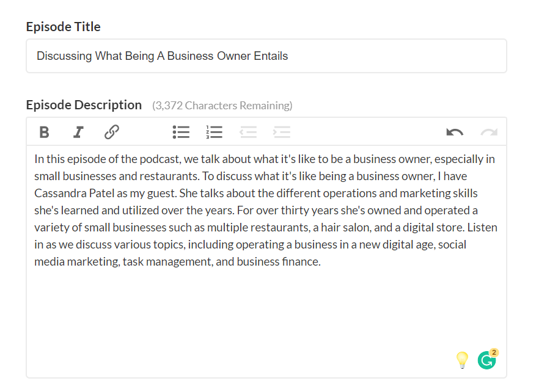The width and height of the screenshot is (536, 392).
Task: Open the green Grammarly icon
Action: 486,361
